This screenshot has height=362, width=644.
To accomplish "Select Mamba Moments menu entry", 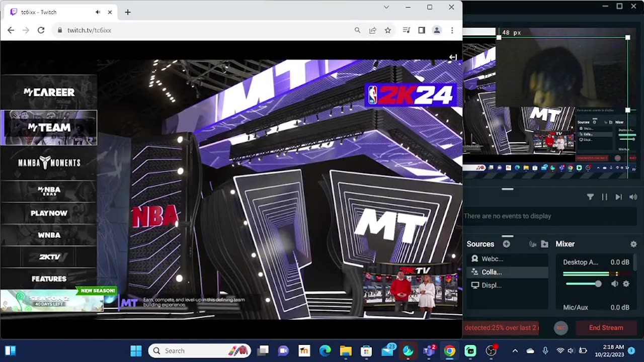I will point(49,163).
